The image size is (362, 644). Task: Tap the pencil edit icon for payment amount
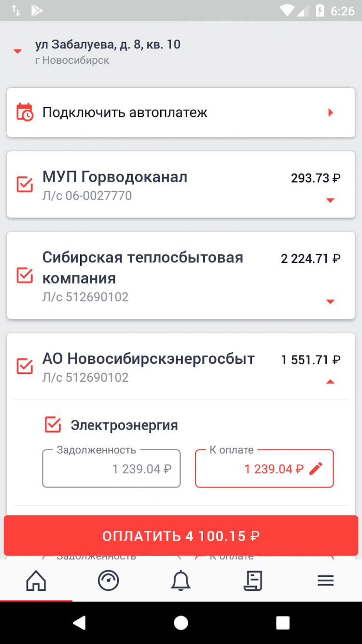tap(316, 469)
